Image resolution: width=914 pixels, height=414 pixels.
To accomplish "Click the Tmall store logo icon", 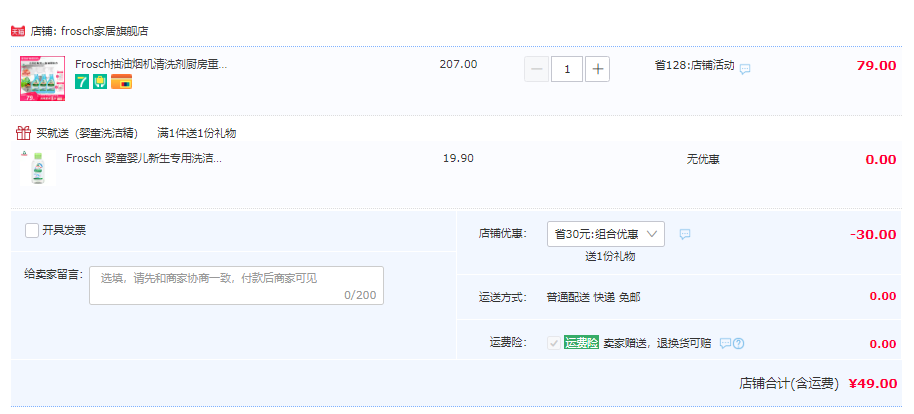I will (18, 31).
